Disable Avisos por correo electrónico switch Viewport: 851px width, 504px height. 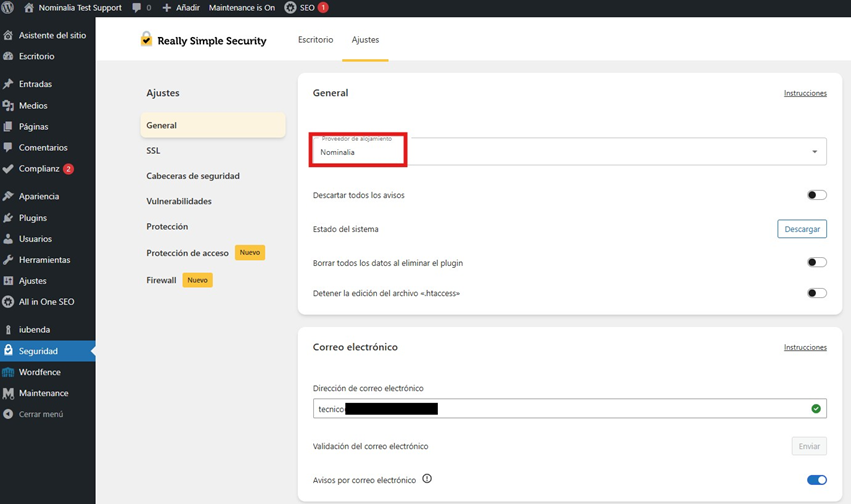(x=817, y=480)
